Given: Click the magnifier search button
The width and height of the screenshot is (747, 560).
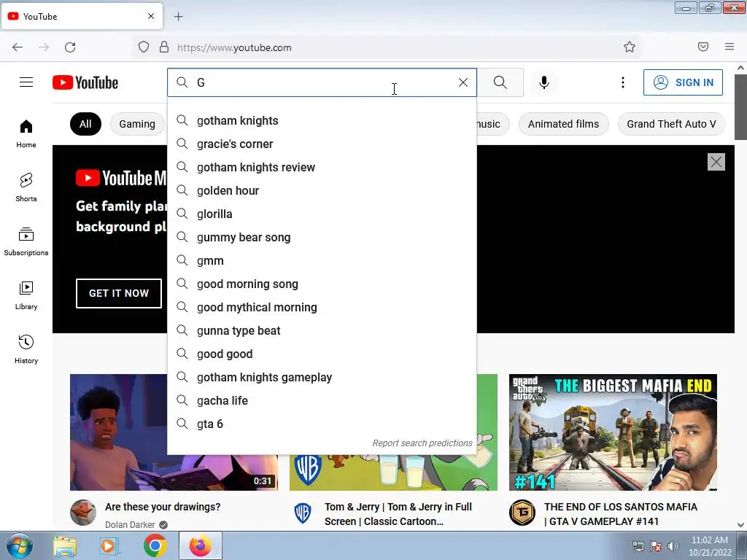Looking at the screenshot, I should point(500,82).
